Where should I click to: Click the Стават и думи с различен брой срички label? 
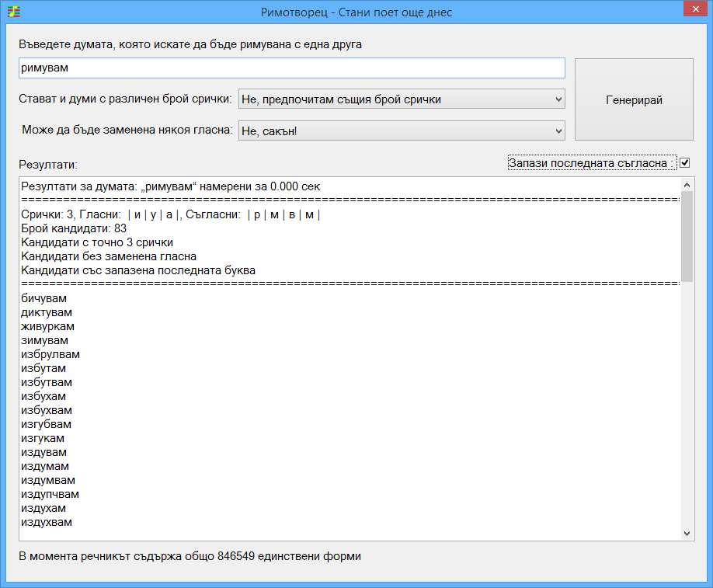pos(126,99)
